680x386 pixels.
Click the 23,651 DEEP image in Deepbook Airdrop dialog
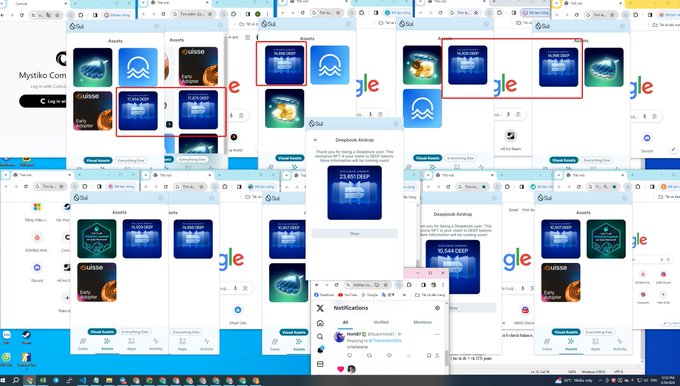[x=354, y=193]
